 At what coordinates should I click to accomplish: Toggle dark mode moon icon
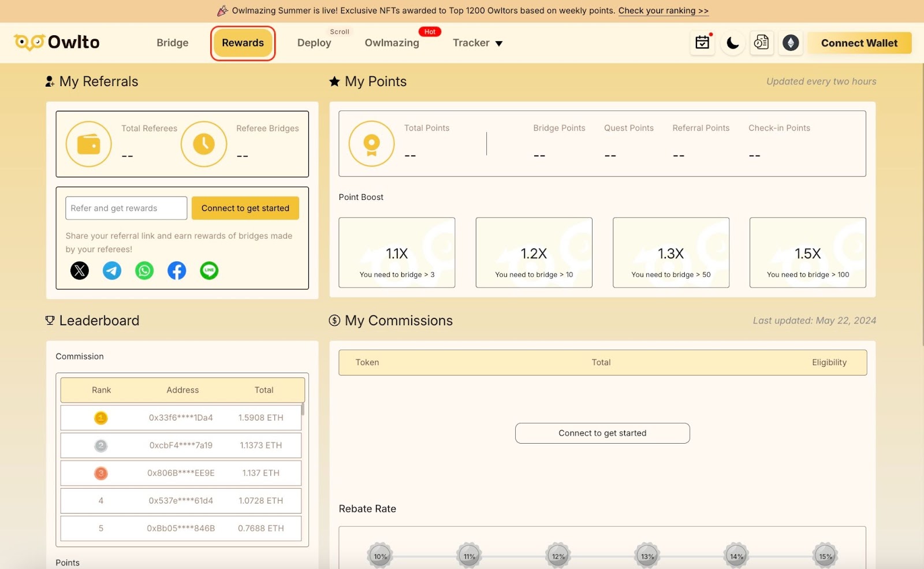click(x=732, y=43)
